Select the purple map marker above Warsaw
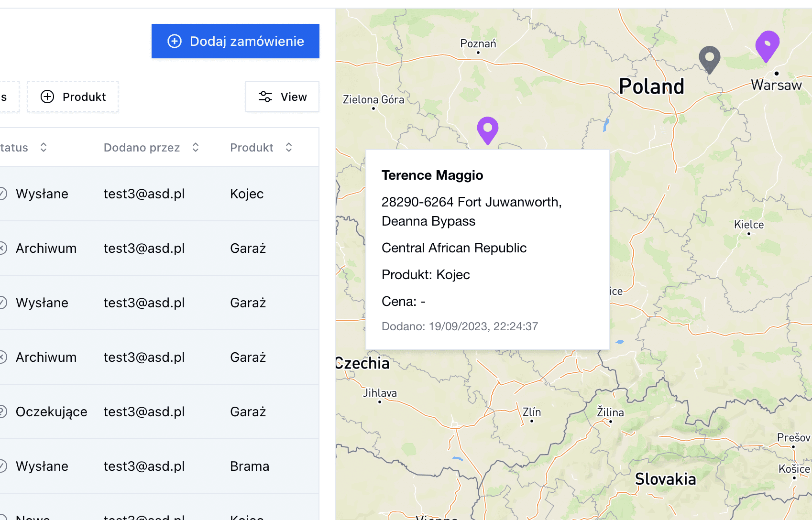The image size is (812, 520). click(x=767, y=46)
